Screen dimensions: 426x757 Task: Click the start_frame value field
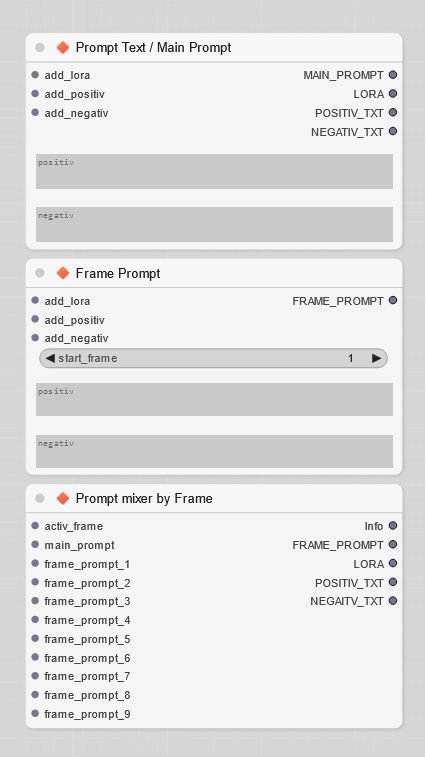[213, 358]
